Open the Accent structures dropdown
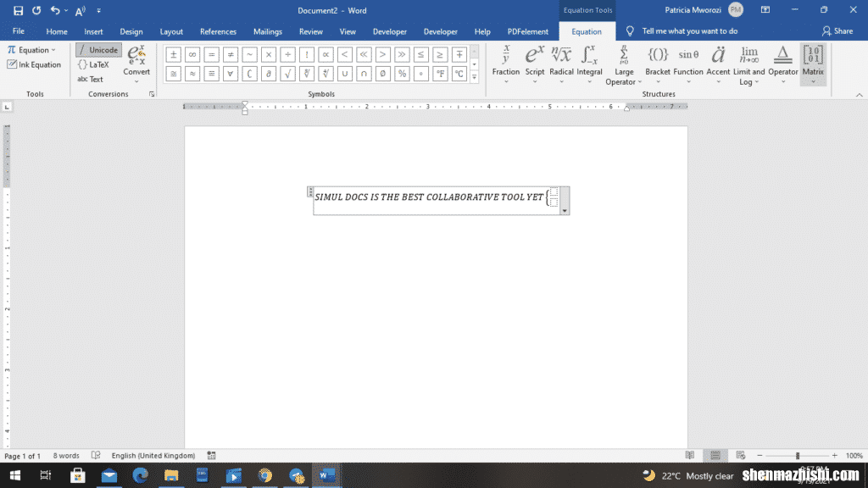The height and width of the screenshot is (488, 868). (x=718, y=64)
